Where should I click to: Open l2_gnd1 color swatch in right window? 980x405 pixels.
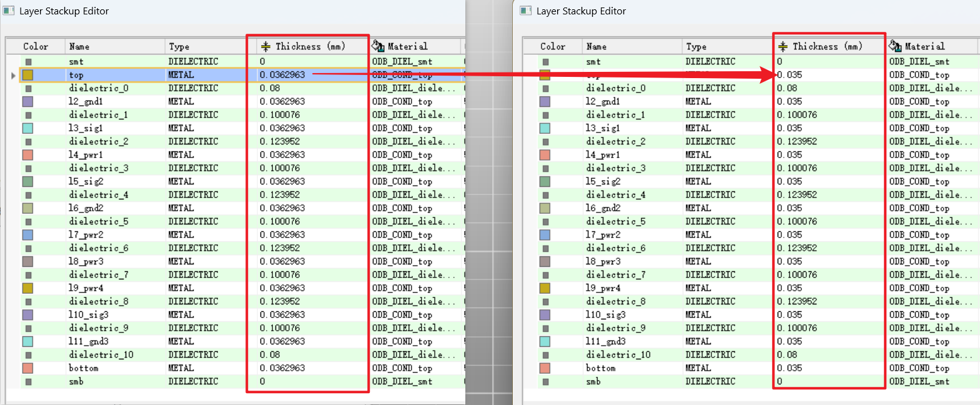545,101
